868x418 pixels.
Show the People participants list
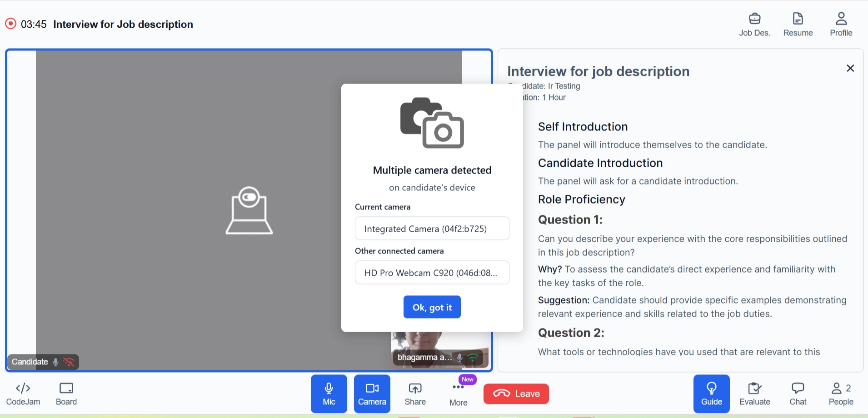click(x=841, y=394)
